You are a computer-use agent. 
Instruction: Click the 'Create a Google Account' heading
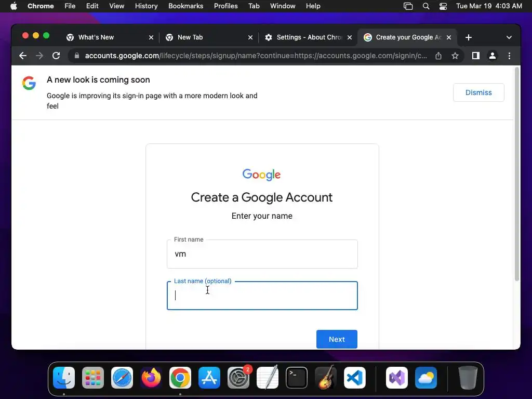(x=262, y=197)
